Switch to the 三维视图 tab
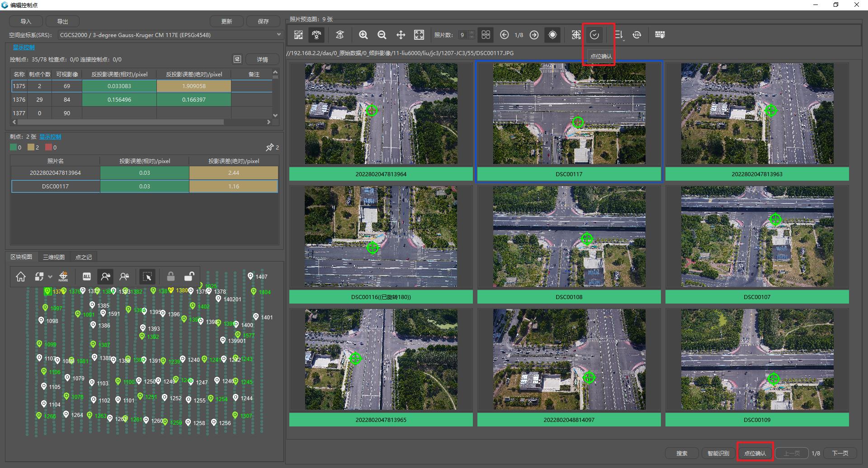This screenshot has width=868, height=468. pyautogui.click(x=54, y=257)
